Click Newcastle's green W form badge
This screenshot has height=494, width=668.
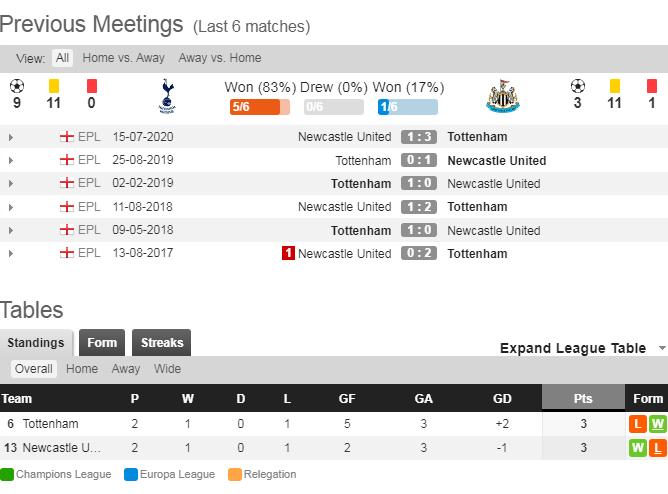point(638,447)
